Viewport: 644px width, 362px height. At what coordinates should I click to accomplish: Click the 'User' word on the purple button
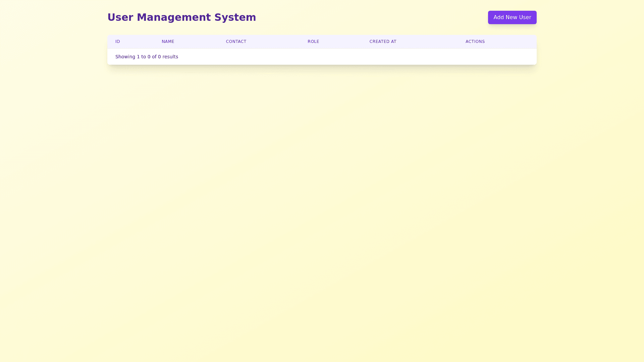point(525,17)
